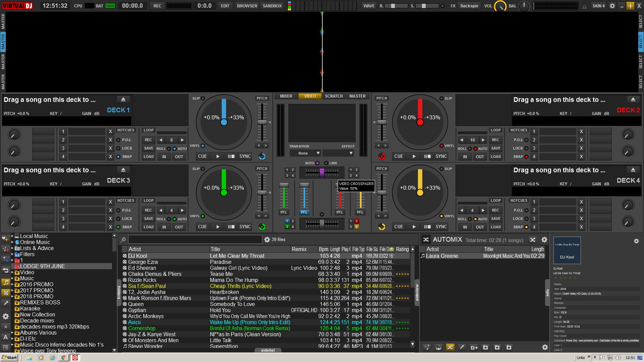Viewport: 644px width, 362px height.
Task: Decrease browser font size with small A
Action: click(x=5, y=326)
